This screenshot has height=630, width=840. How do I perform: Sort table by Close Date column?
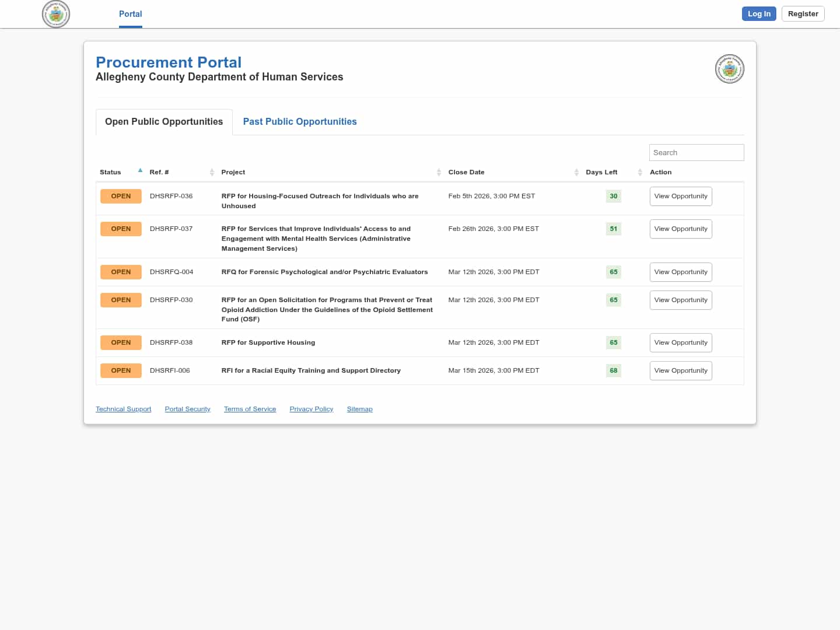(576, 172)
